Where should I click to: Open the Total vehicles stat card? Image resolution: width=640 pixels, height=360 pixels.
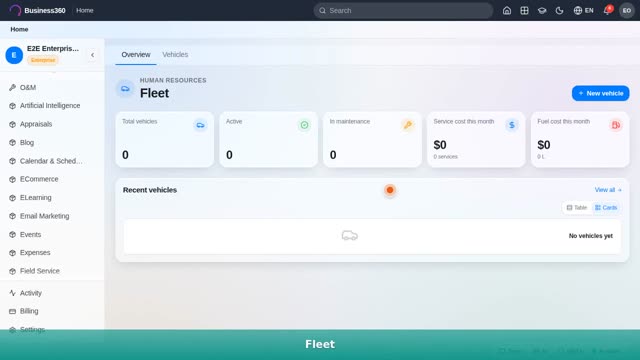pyautogui.click(x=164, y=140)
